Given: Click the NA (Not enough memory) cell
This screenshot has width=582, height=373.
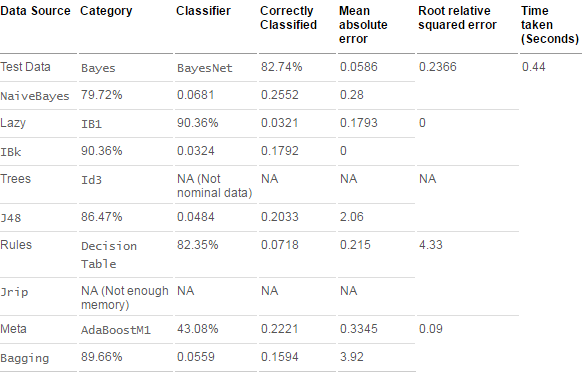Looking at the screenshot, I should (125, 298).
